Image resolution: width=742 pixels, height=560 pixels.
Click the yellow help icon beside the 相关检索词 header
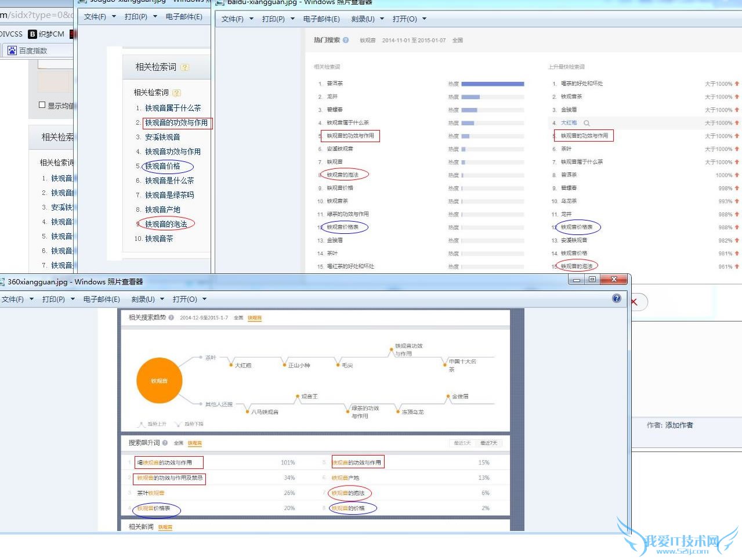(x=185, y=67)
